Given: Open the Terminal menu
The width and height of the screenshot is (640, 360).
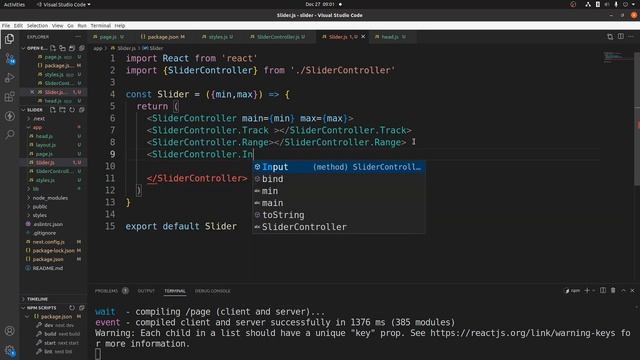Looking at the screenshot, I should coord(100,25).
